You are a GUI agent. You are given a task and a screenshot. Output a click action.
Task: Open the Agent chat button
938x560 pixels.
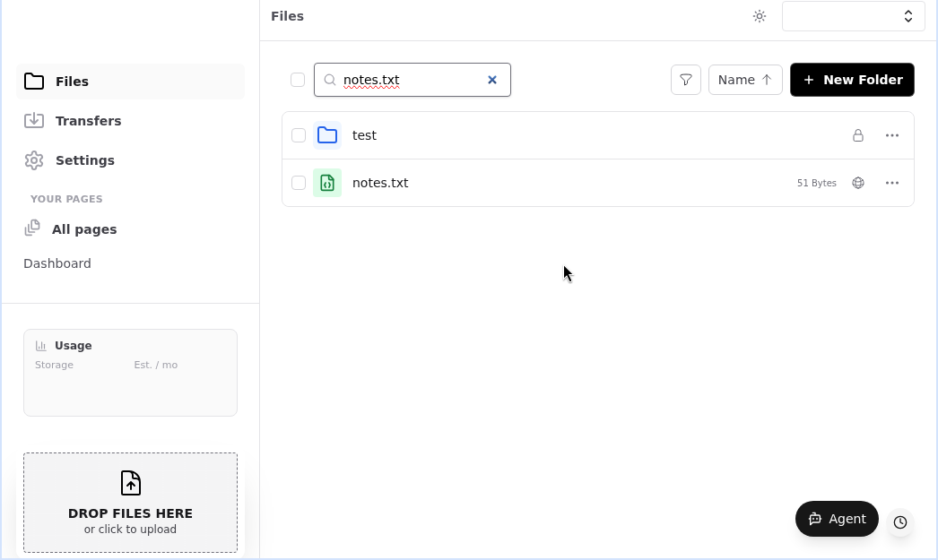[837, 519]
